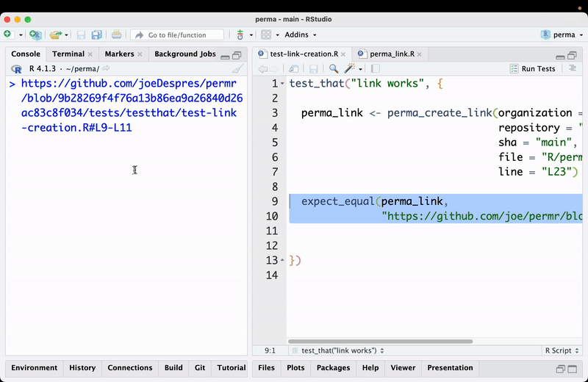The height and width of the screenshot is (382, 588).
Task: Click the go back navigation arrow
Action: pos(263,69)
